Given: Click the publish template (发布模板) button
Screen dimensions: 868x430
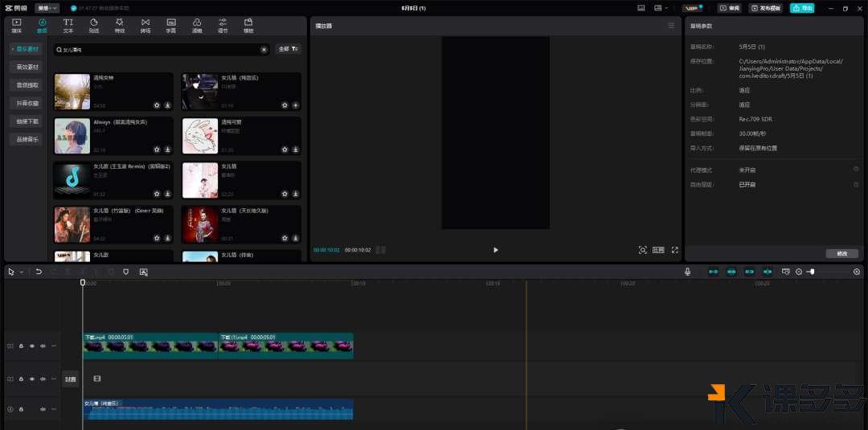Looking at the screenshot, I should tap(766, 8).
